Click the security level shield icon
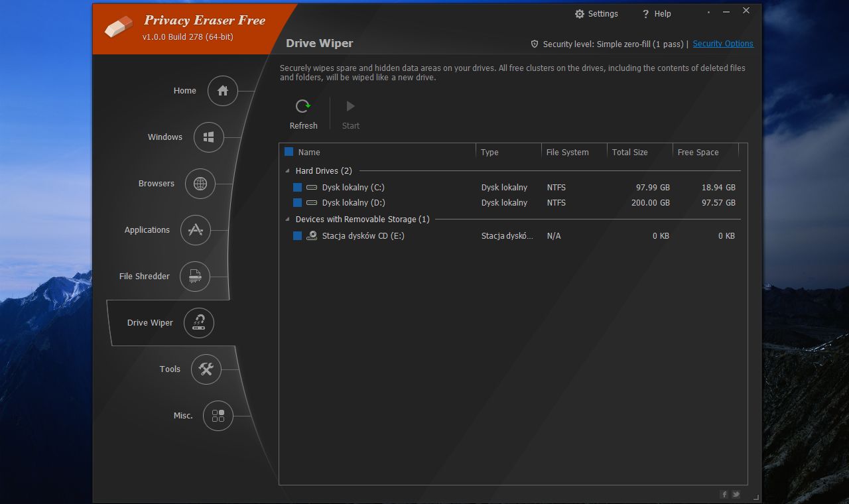This screenshot has height=504, width=849. coord(535,44)
